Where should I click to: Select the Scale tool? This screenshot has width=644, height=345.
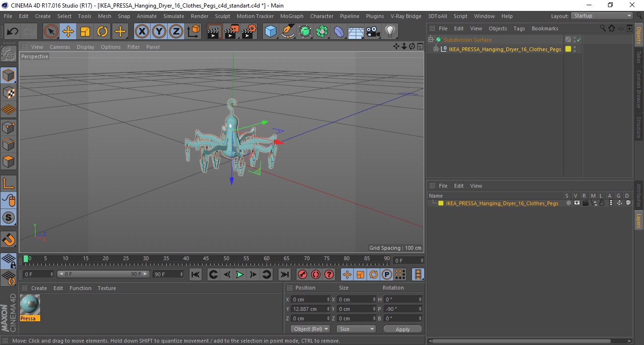point(85,32)
